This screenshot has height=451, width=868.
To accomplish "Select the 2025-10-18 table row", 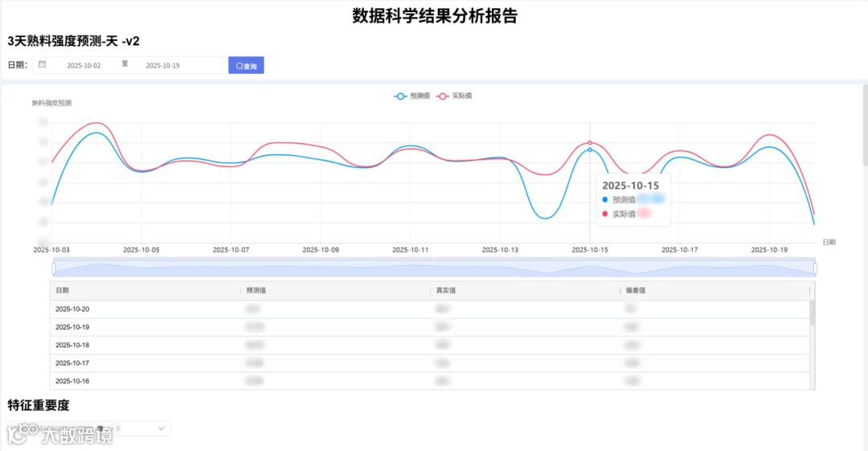I will coord(429,345).
